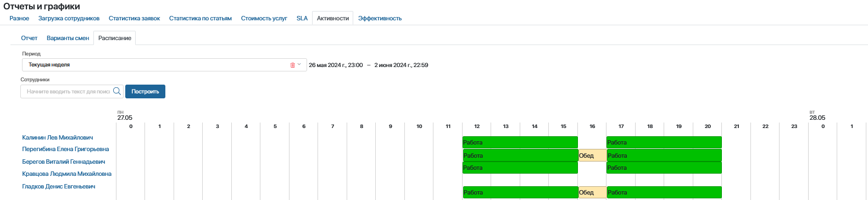Open employee Берегов Виталий Геннадьевич
Image resolution: width=868 pixels, height=200 pixels.
(x=63, y=162)
